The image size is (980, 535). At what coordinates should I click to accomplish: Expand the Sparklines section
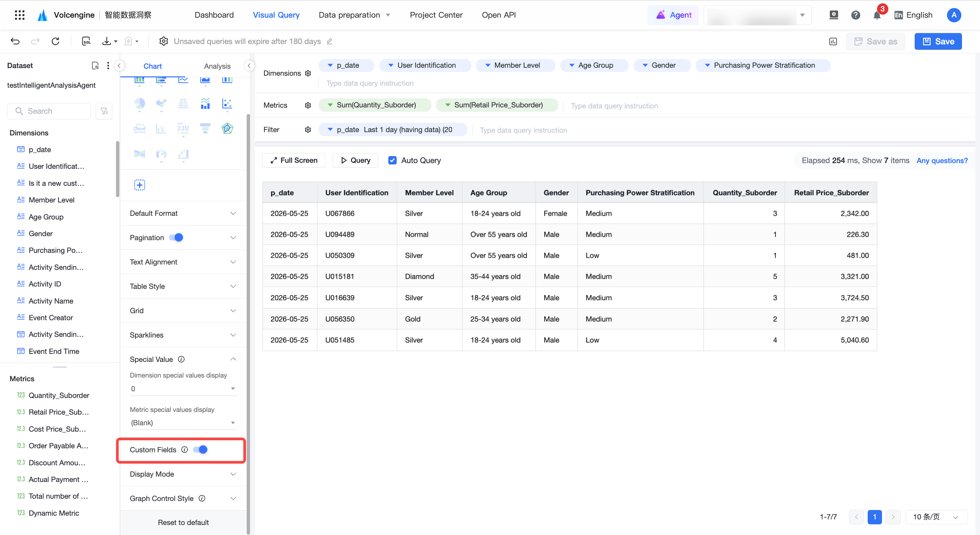coord(183,335)
